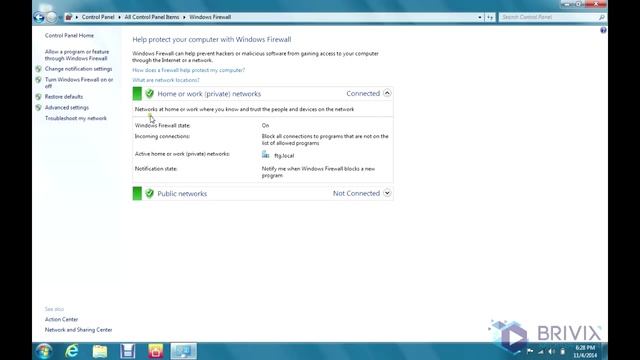
Task: Click the Not Connected status text
Action: coord(356,193)
